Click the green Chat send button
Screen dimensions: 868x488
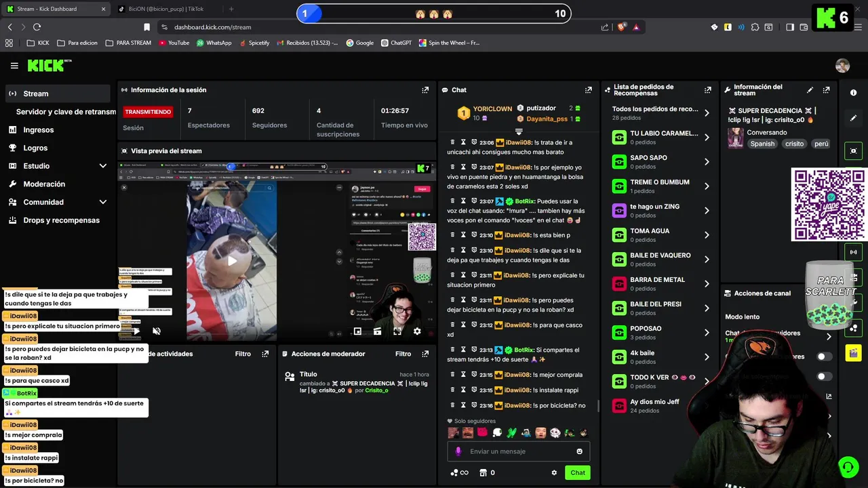click(x=578, y=472)
